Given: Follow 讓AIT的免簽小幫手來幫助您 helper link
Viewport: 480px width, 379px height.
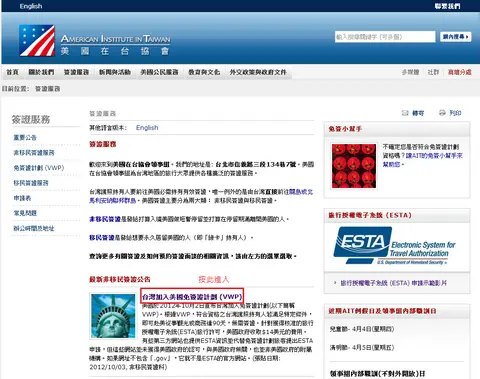Looking at the screenshot, I should coord(422,160).
